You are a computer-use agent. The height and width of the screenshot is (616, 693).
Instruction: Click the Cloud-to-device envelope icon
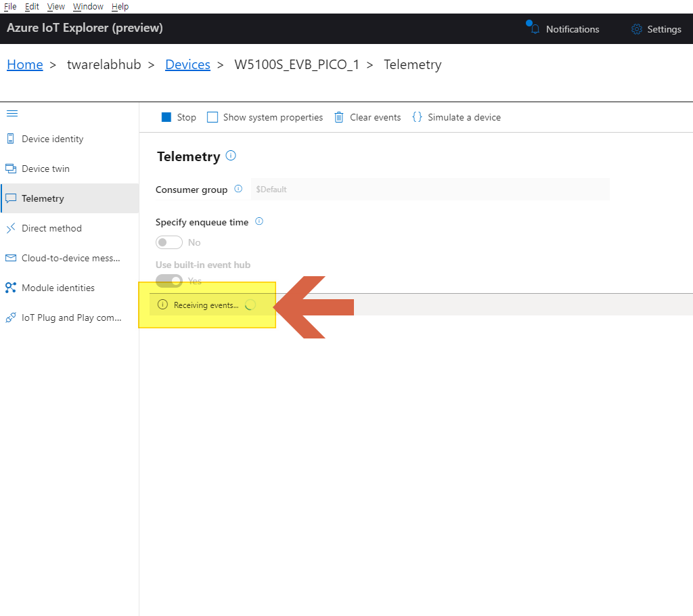tap(11, 258)
